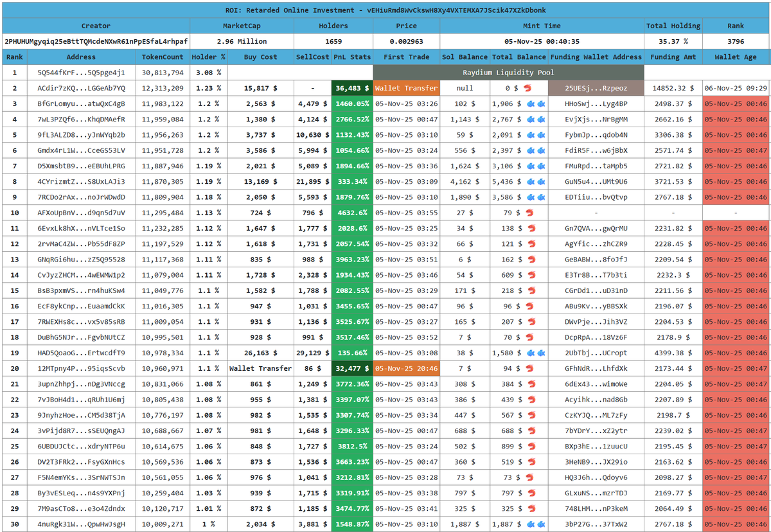The image size is (771, 532).
Task: Click the fish icons beside 1,906 $ balance
Action: pyautogui.click(x=535, y=103)
